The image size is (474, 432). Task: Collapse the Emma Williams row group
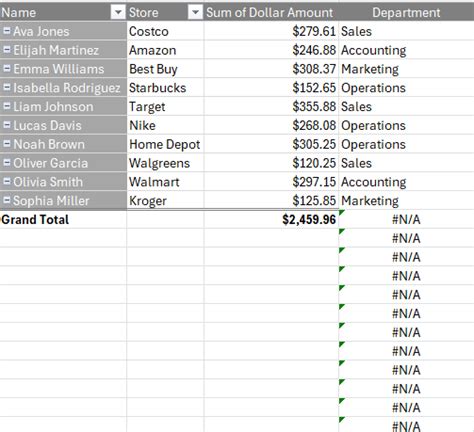(7, 69)
